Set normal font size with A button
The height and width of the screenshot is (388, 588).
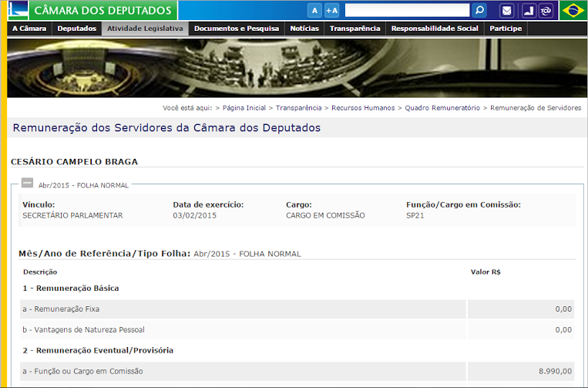pos(314,11)
